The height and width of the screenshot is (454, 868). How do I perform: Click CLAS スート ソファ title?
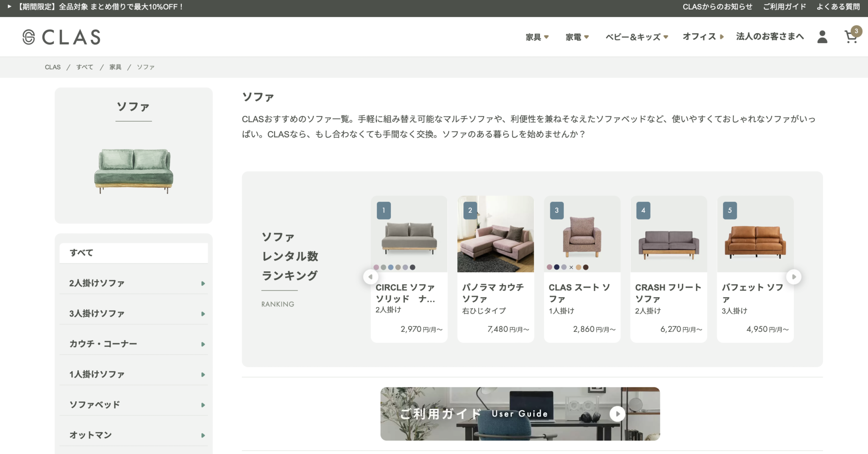579,293
